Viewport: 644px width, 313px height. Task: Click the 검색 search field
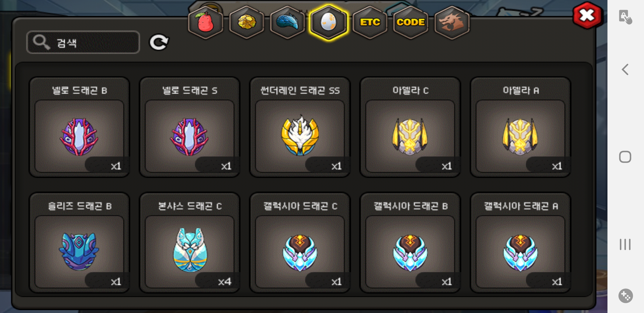[x=83, y=42]
